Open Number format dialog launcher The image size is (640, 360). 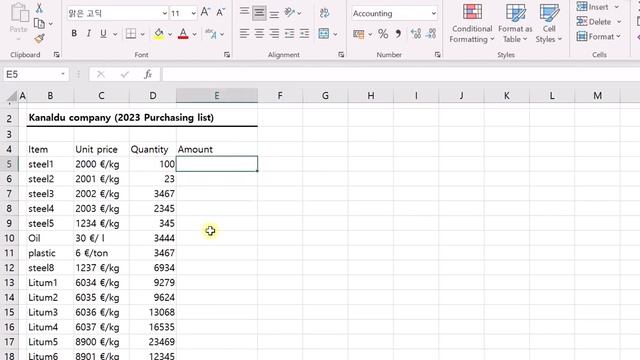point(437,55)
